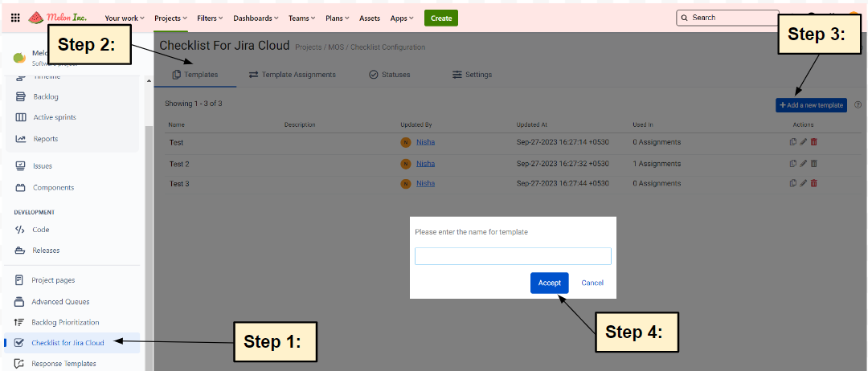Click Add a new template button
Viewport: 868px width, 371px height.
[811, 105]
